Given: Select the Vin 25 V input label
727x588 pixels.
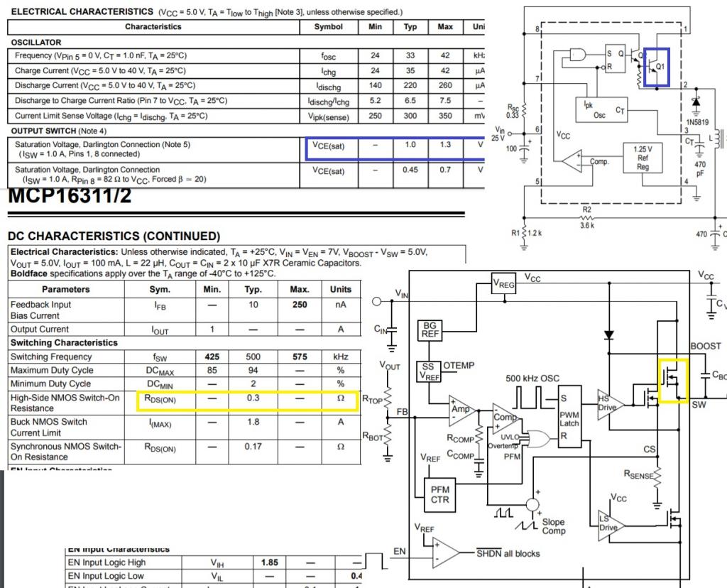Looking at the screenshot, I should click(499, 134).
